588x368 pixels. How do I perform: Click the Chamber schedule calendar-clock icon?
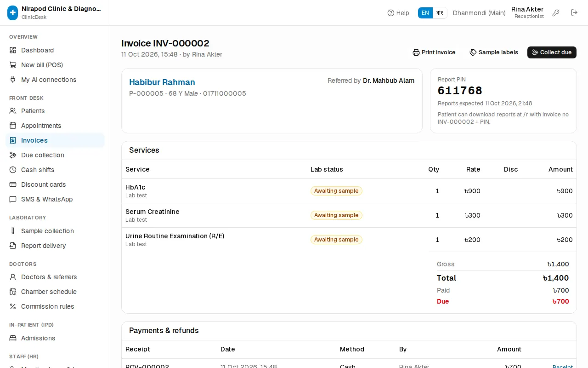click(x=13, y=292)
